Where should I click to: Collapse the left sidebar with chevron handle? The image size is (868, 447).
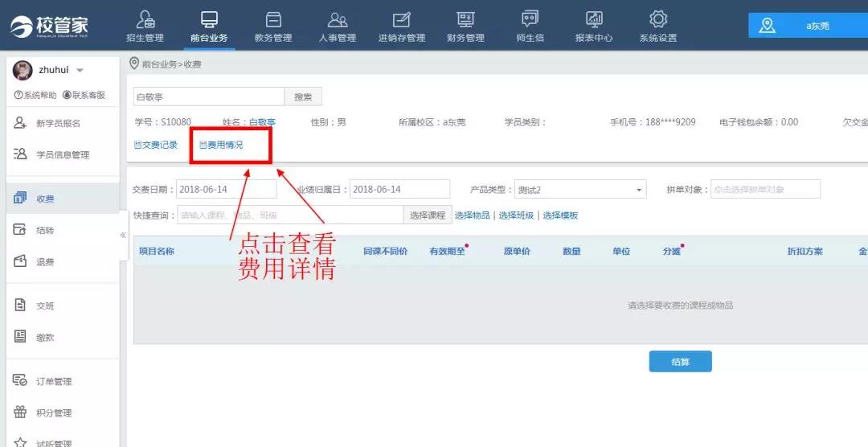click(123, 236)
